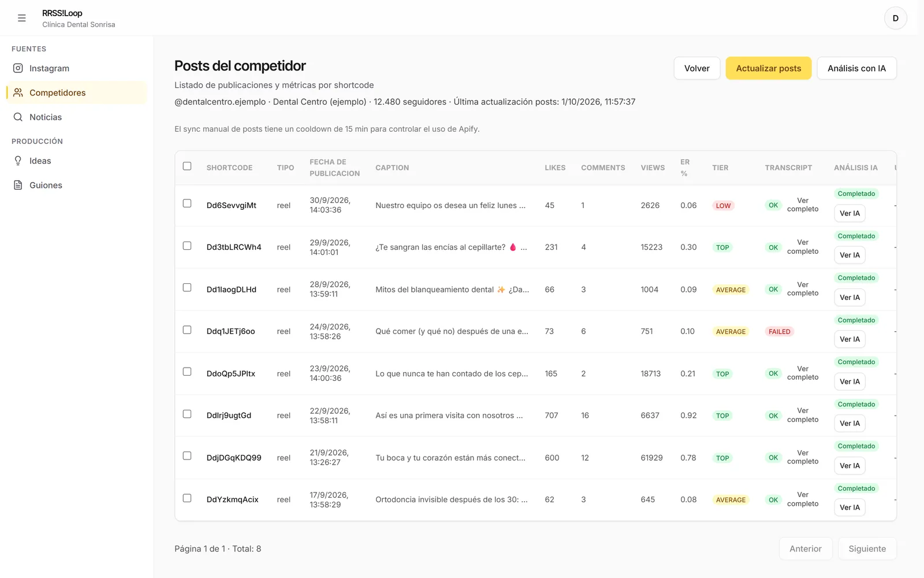Check the Dd3tbLRCWh4 row checkbox

tap(187, 246)
